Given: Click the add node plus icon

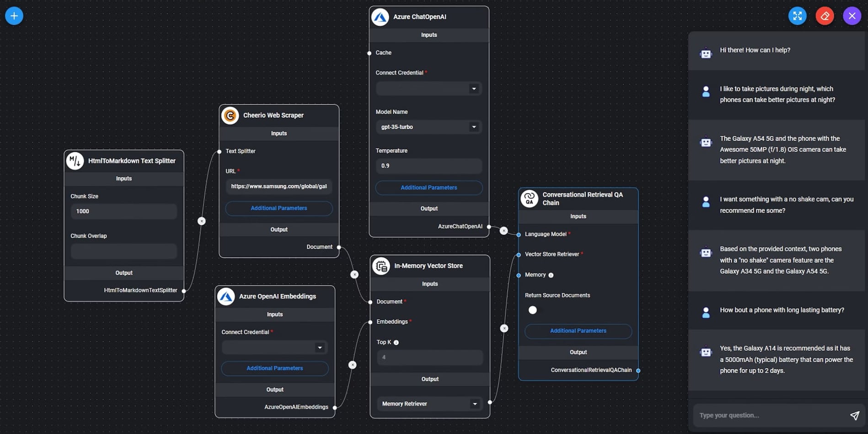Looking at the screenshot, I should coord(13,15).
